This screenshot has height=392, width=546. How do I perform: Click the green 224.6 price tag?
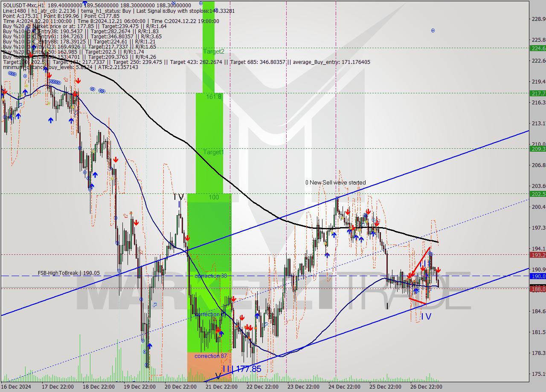pyautogui.click(x=538, y=48)
